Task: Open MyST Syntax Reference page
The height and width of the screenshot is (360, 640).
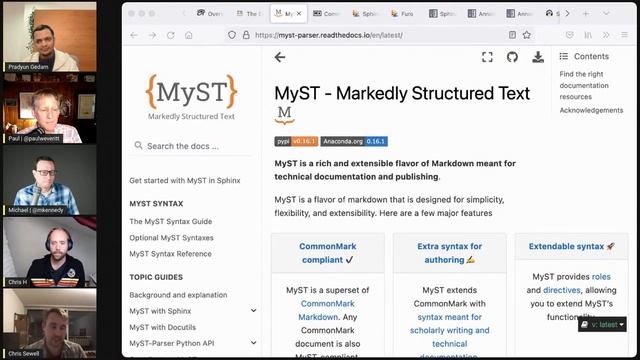Action: click(171, 253)
